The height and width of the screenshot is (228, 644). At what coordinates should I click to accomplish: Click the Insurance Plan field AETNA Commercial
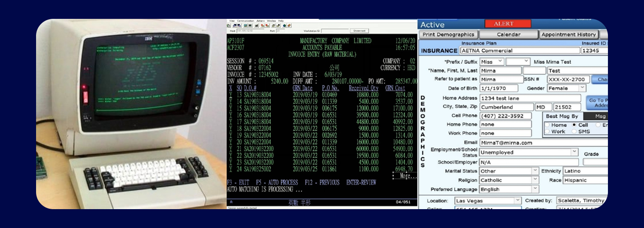pos(519,51)
